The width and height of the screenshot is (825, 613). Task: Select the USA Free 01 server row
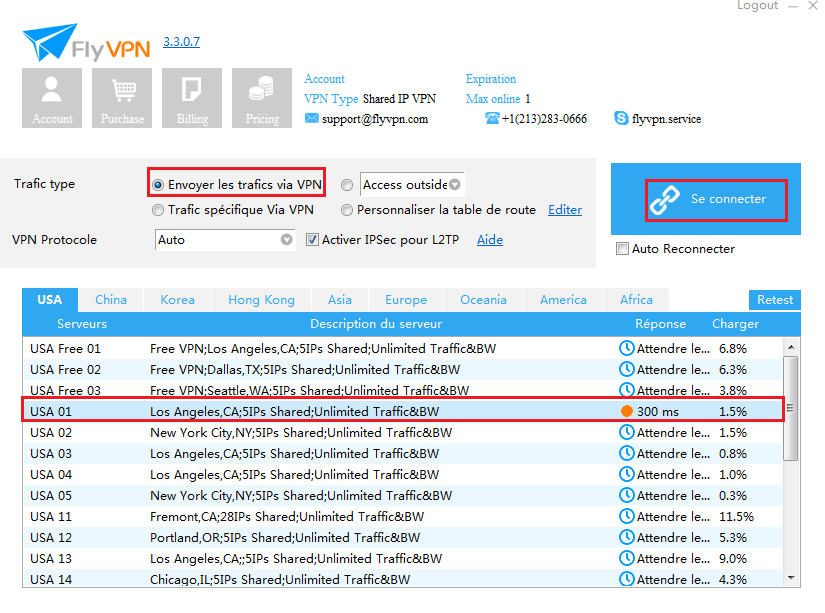click(x=403, y=348)
